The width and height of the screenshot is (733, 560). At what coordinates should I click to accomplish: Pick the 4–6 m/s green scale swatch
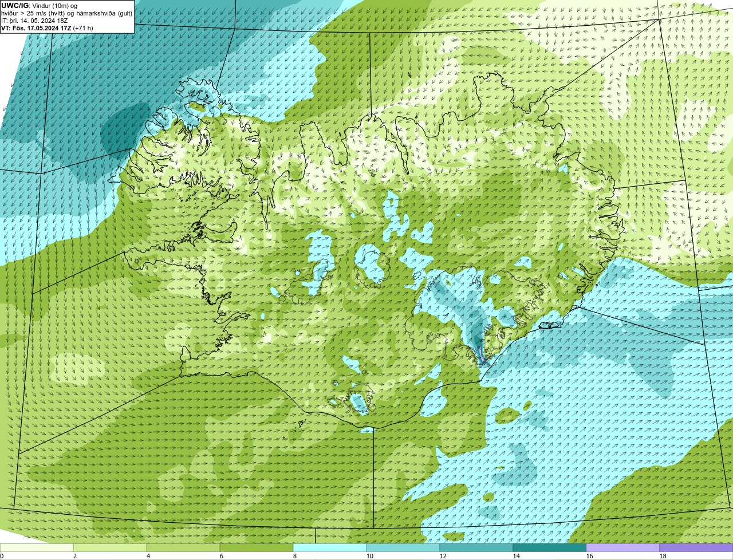[x=183, y=547]
